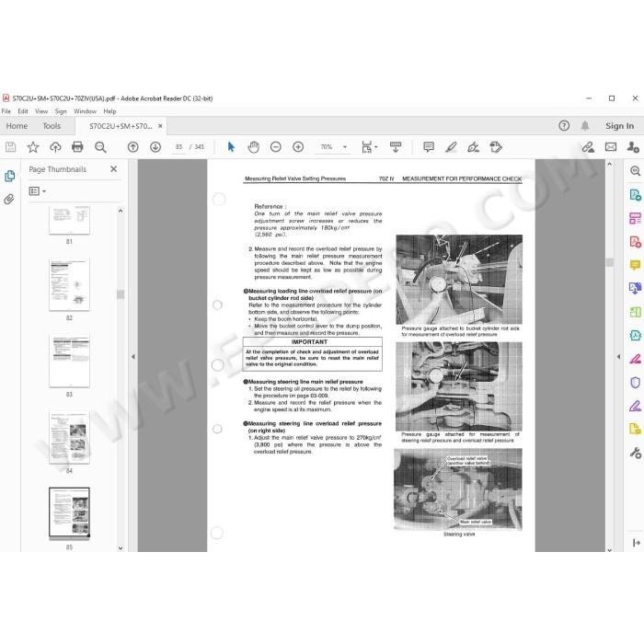
Task: Open More Tools wrench icon
Action: [x=635, y=453]
